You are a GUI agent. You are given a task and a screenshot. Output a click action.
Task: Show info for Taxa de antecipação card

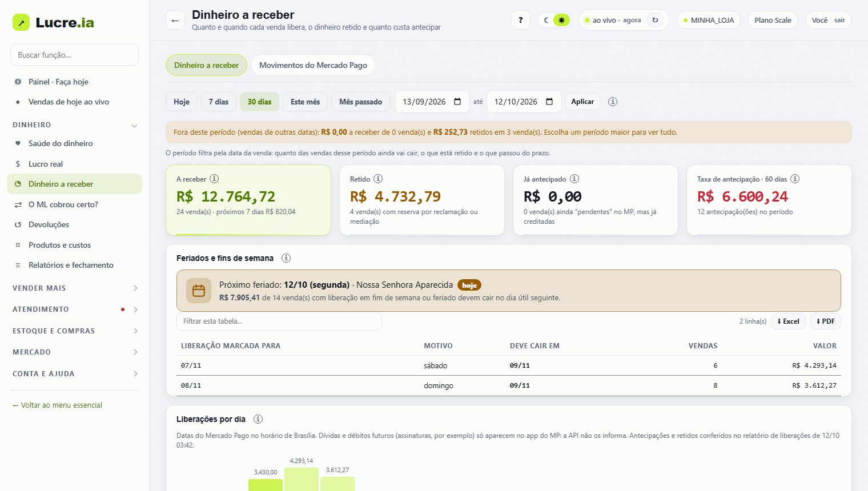(x=795, y=179)
